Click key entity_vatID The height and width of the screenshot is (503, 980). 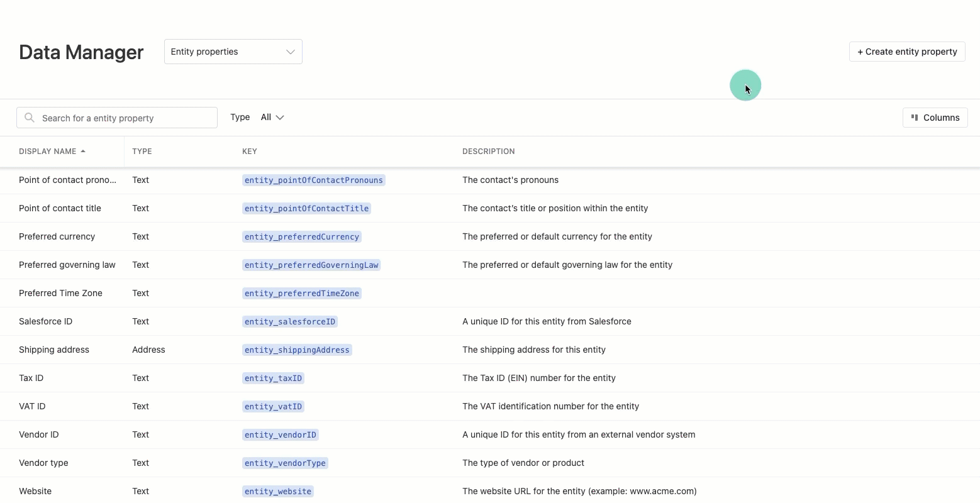tap(274, 407)
